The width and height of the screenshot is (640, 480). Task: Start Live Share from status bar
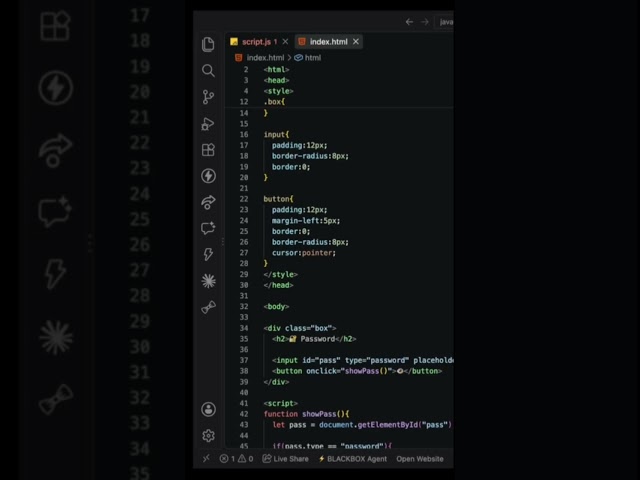click(x=285, y=458)
